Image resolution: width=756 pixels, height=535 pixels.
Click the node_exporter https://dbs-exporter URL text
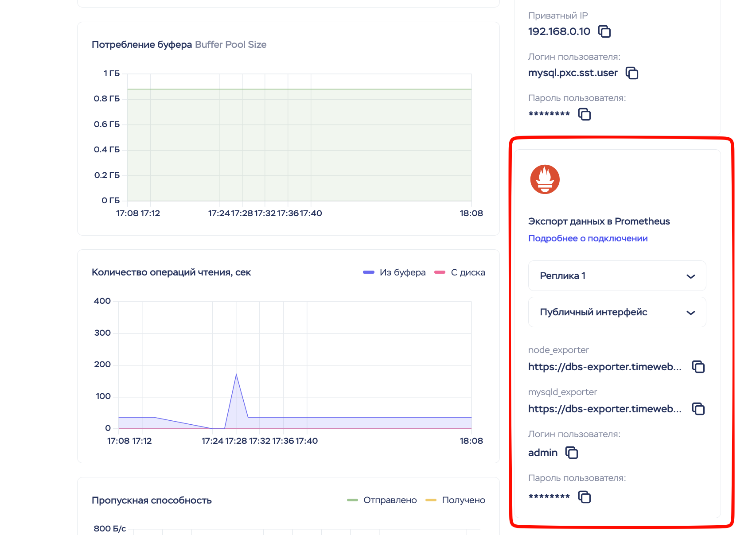(x=604, y=367)
